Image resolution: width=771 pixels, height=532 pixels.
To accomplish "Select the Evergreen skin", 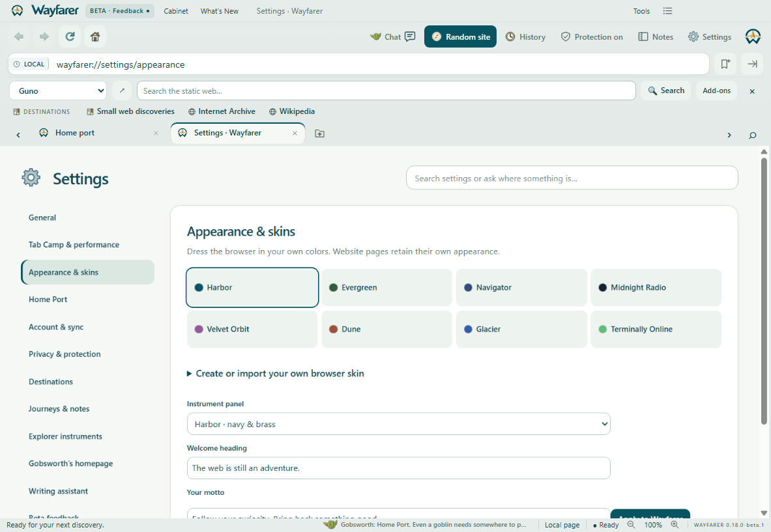I will coord(386,287).
